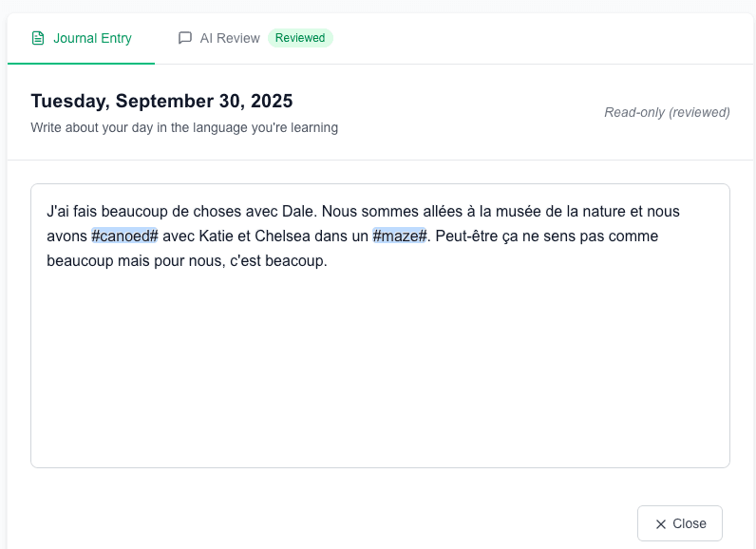Click the highlighted #canoed# word

124,237
